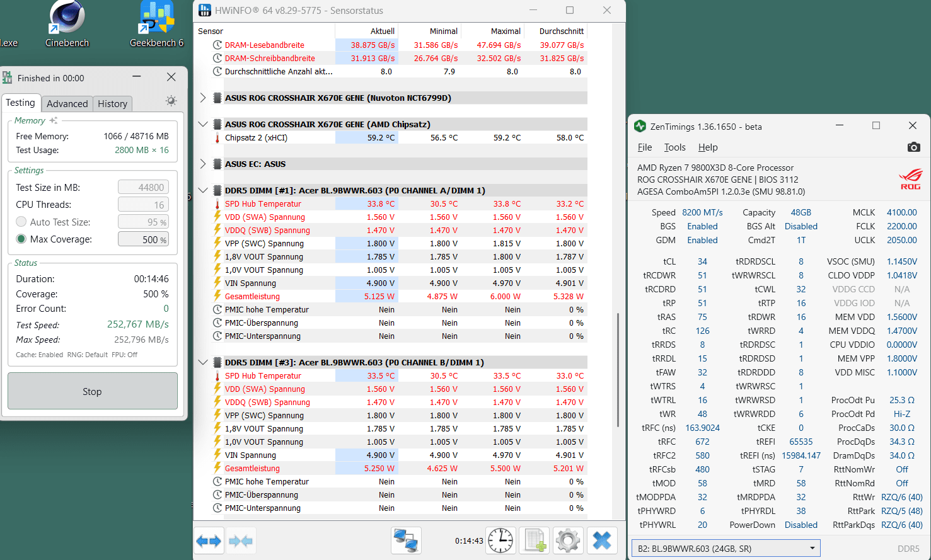Click the lightning icon beside DIMM #3 VIN Spannung
This screenshot has height=560, width=931.
[217, 455]
